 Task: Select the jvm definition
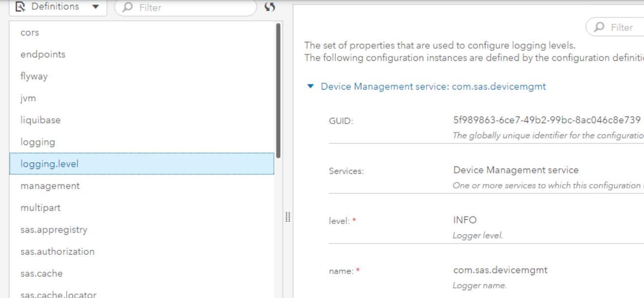[142, 98]
